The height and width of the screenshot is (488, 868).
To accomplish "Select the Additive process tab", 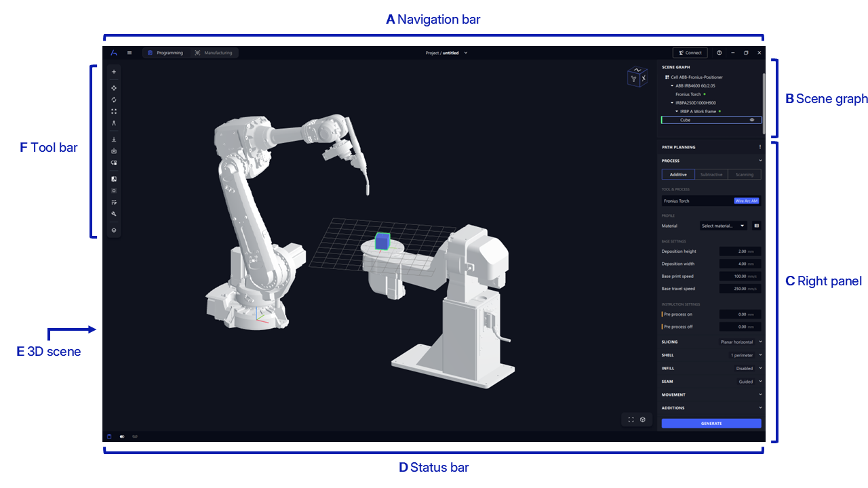I will [x=678, y=174].
